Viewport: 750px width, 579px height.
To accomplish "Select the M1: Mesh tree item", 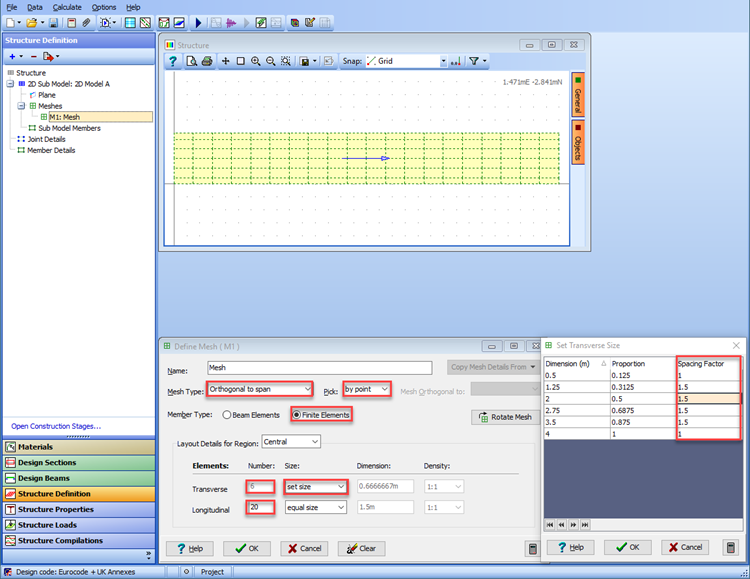I will 65,117.
